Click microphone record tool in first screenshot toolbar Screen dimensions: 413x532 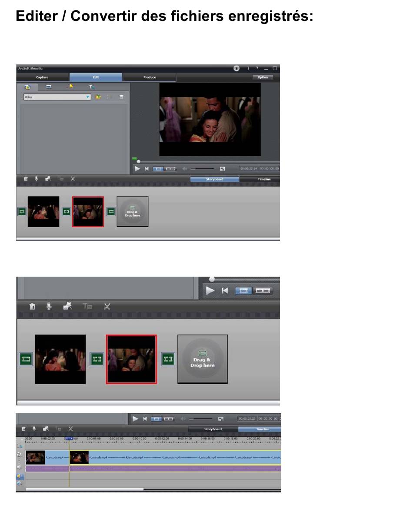click(36, 179)
